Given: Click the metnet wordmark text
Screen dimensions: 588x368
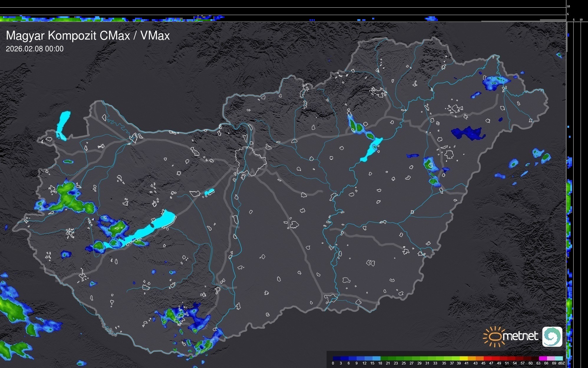Looking at the screenshot, I should pyautogui.click(x=520, y=336).
